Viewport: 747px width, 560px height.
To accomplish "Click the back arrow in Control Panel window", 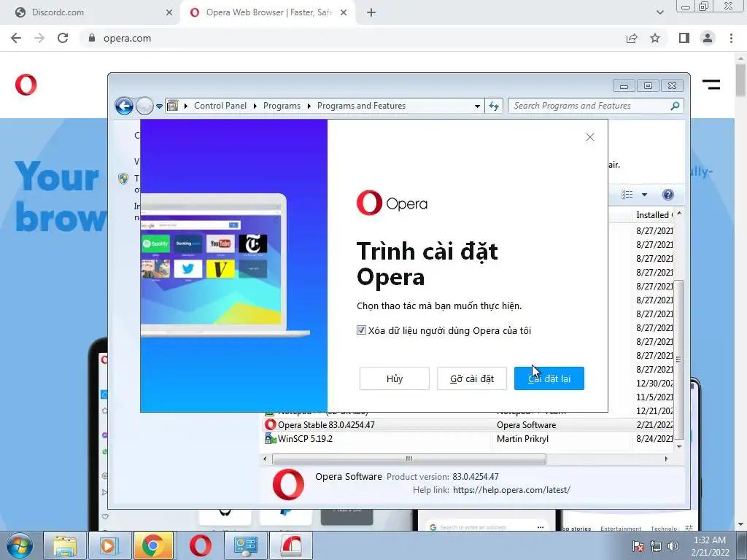I will pyautogui.click(x=124, y=106).
